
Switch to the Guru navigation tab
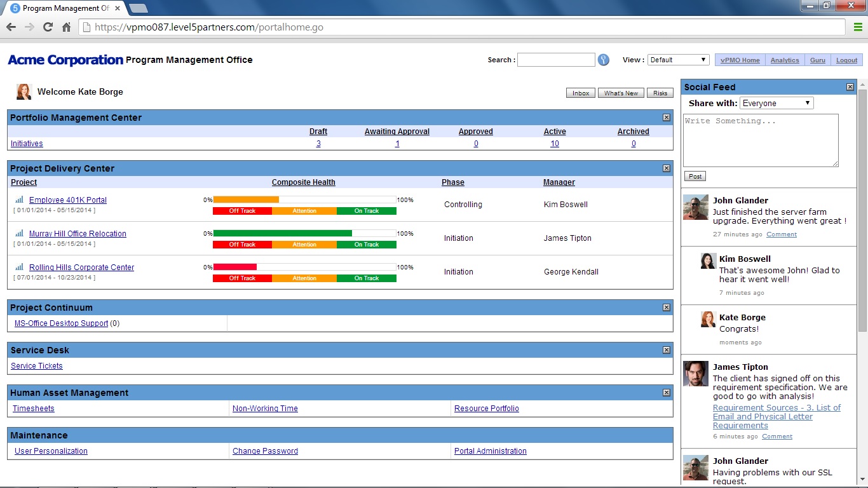pyautogui.click(x=817, y=60)
